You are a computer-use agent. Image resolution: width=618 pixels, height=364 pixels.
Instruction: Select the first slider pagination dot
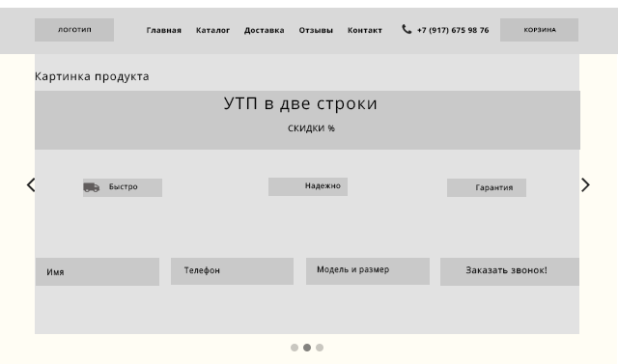(x=295, y=348)
